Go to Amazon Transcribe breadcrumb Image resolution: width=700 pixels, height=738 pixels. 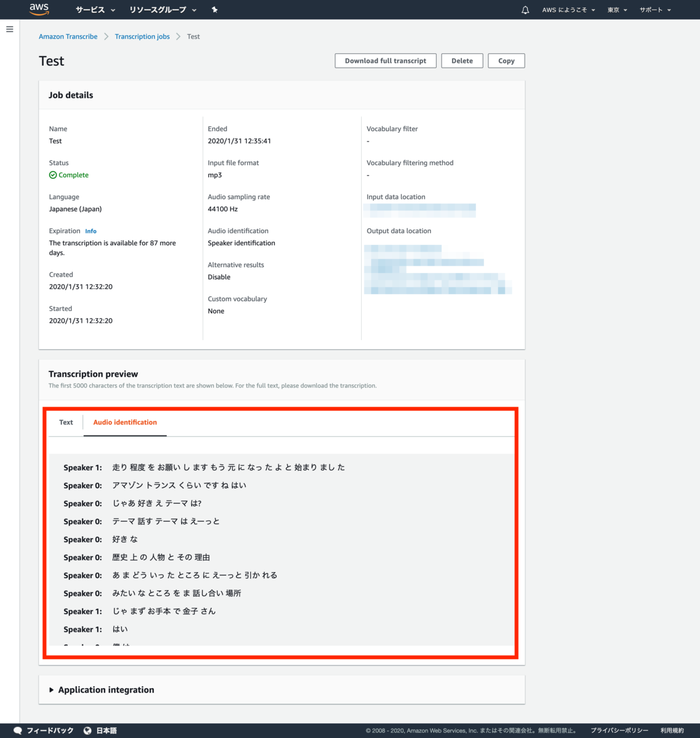(68, 37)
